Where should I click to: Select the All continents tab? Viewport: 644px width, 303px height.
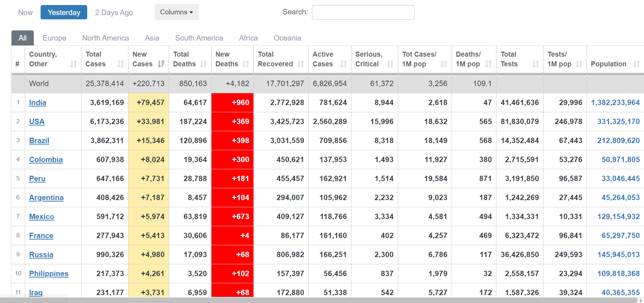23,38
